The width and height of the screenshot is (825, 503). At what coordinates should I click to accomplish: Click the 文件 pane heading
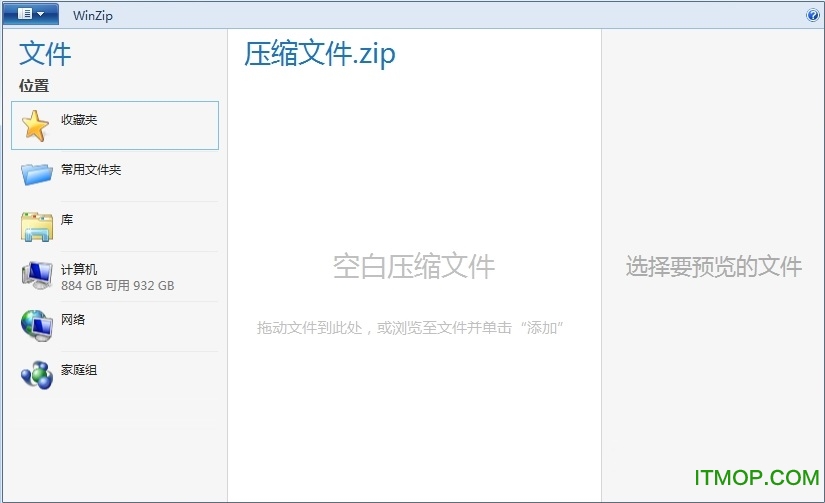coord(45,54)
